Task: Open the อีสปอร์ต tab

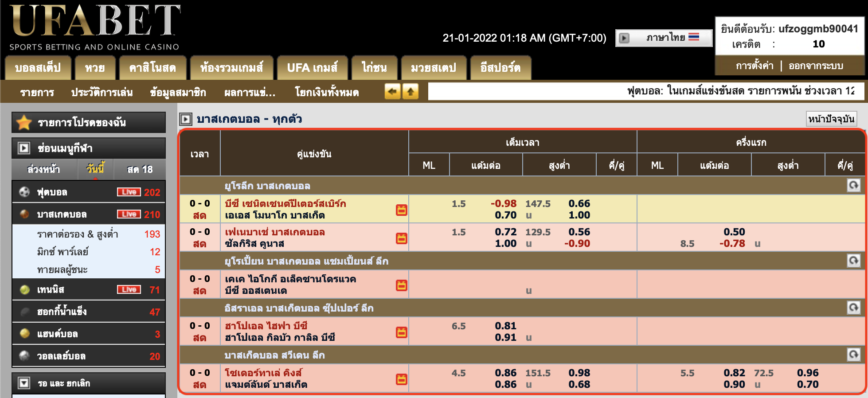Action: pyautogui.click(x=500, y=68)
